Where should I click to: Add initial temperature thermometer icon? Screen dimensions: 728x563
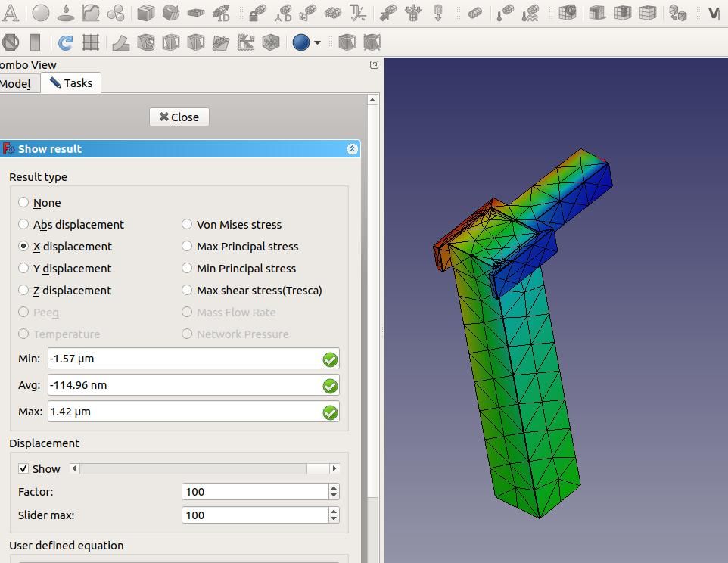pyautogui.click(x=505, y=13)
